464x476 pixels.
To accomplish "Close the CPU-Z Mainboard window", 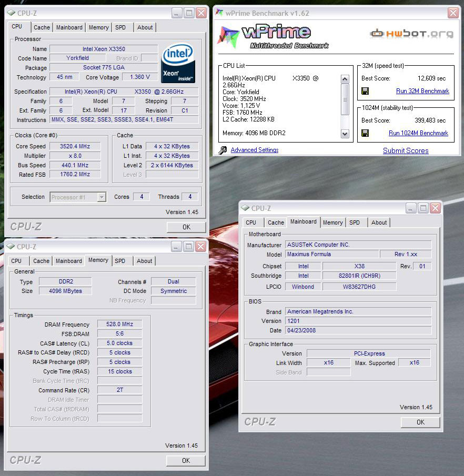I will coord(435,208).
